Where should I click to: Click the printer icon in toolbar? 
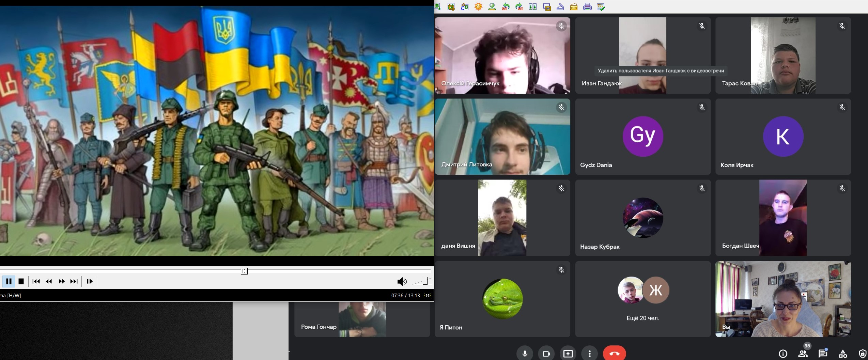click(587, 7)
